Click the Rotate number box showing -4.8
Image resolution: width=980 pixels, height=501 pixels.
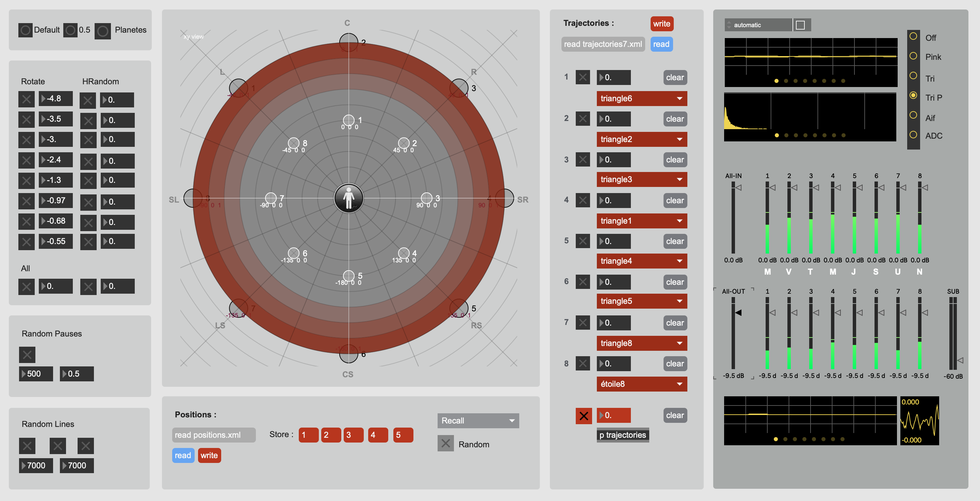(56, 99)
